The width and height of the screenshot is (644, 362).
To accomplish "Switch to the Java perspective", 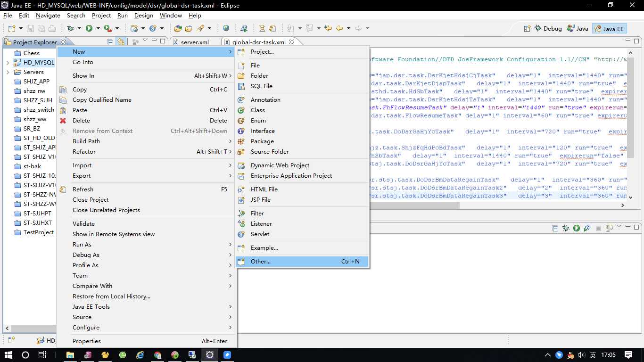I will 578,28.
